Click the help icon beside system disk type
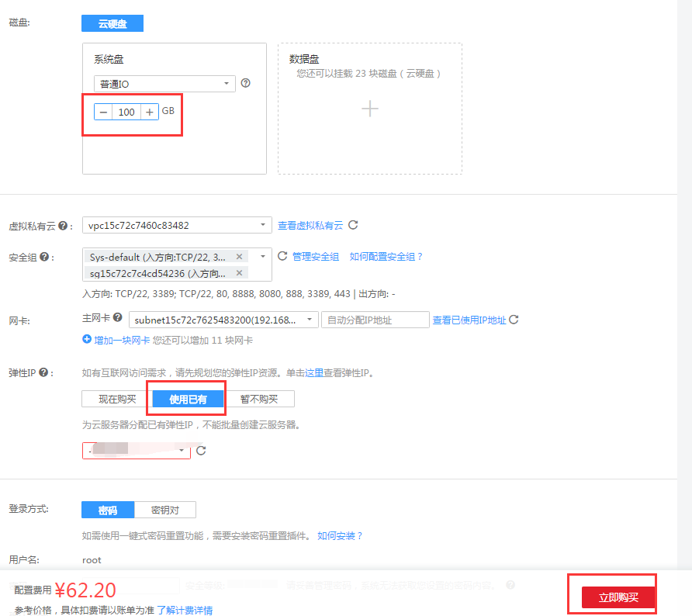Screen dimensions: 692x616 pos(246,83)
